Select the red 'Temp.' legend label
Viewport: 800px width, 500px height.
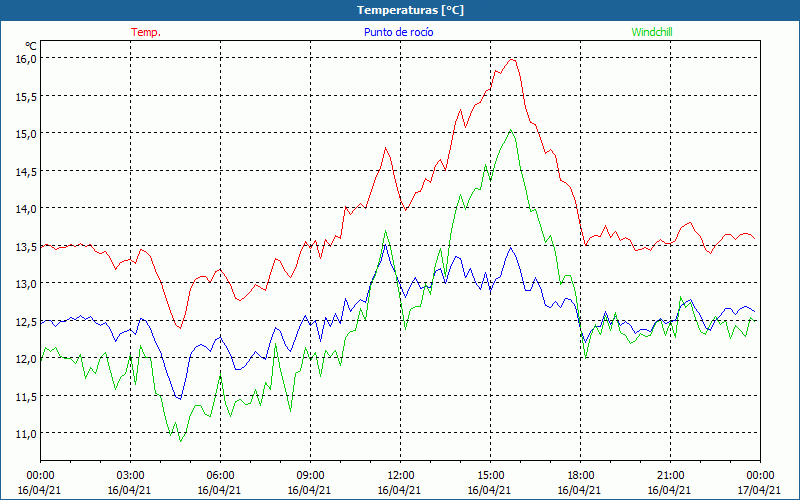(x=146, y=32)
